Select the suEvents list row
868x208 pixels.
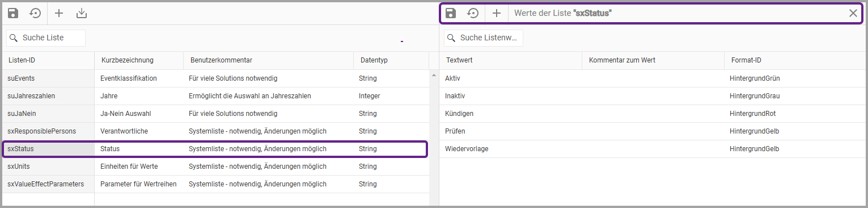pos(215,78)
